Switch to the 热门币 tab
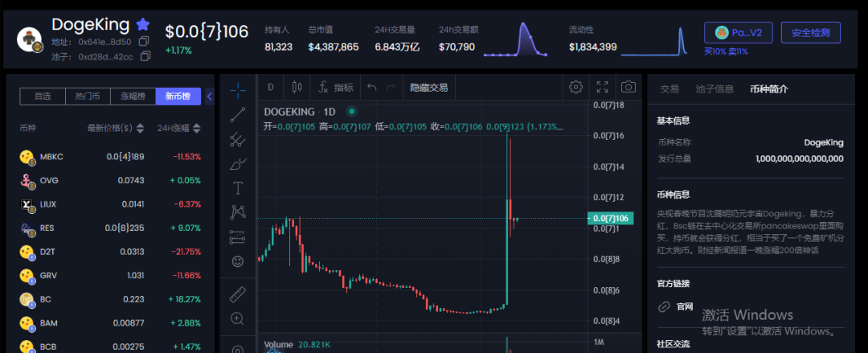The width and height of the screenshot is (868, 353). click(x=88, y=96)
